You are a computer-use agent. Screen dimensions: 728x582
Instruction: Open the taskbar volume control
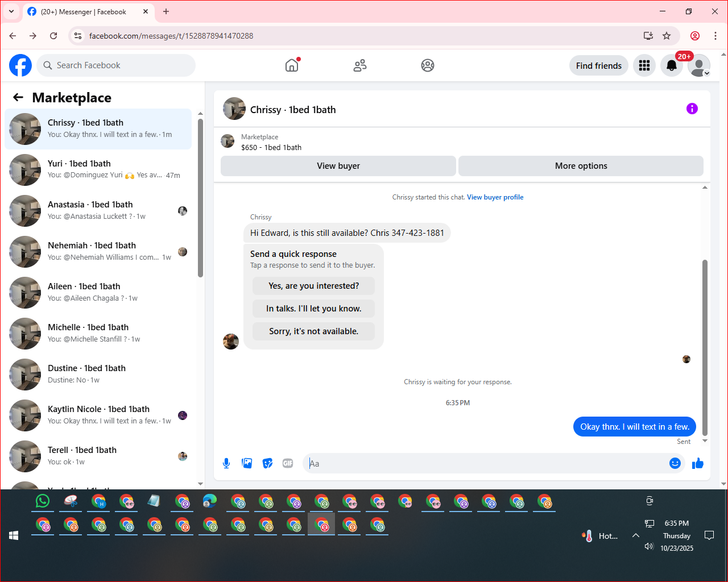tap(649, 546)
